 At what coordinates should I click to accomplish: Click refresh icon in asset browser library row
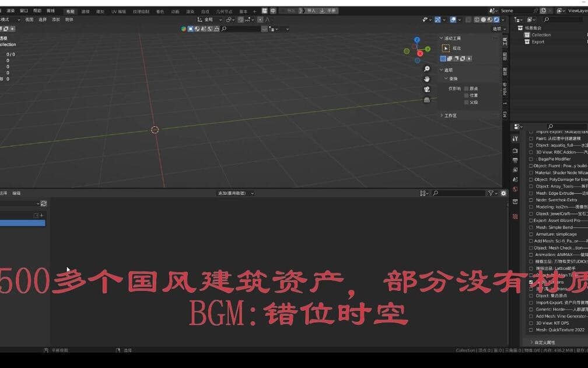44,203
